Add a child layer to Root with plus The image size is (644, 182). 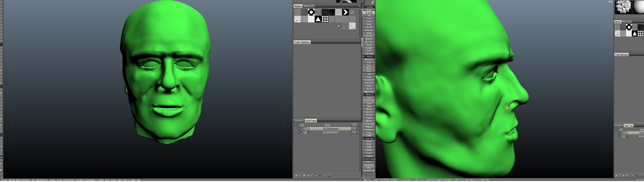pyautogui.click(x=354, y=125)
